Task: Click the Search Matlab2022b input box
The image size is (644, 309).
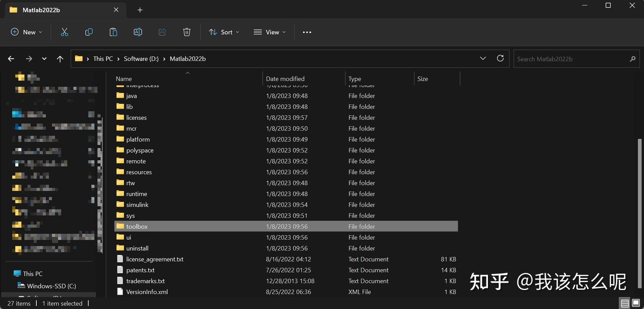Action: click(x=570, y=59)
